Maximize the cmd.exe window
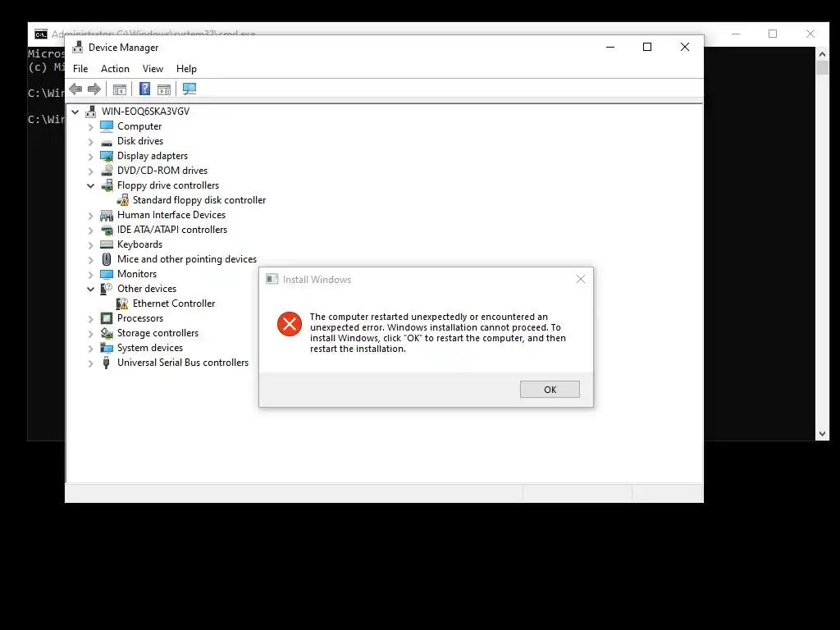 (773, 34)
